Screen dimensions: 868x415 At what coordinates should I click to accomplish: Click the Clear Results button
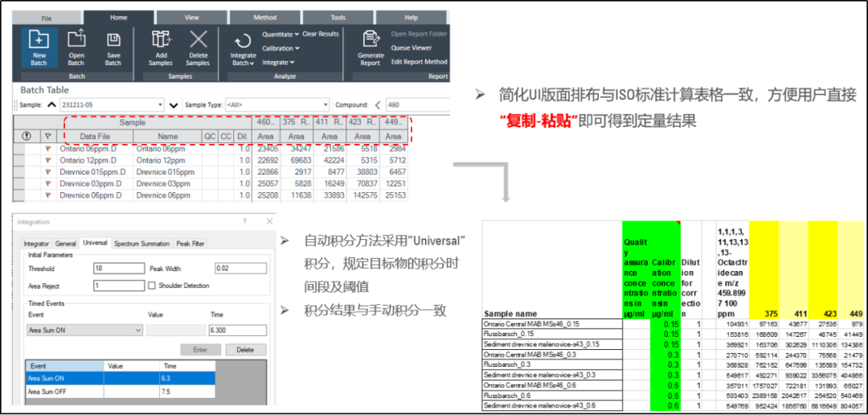tap(321, 34)
